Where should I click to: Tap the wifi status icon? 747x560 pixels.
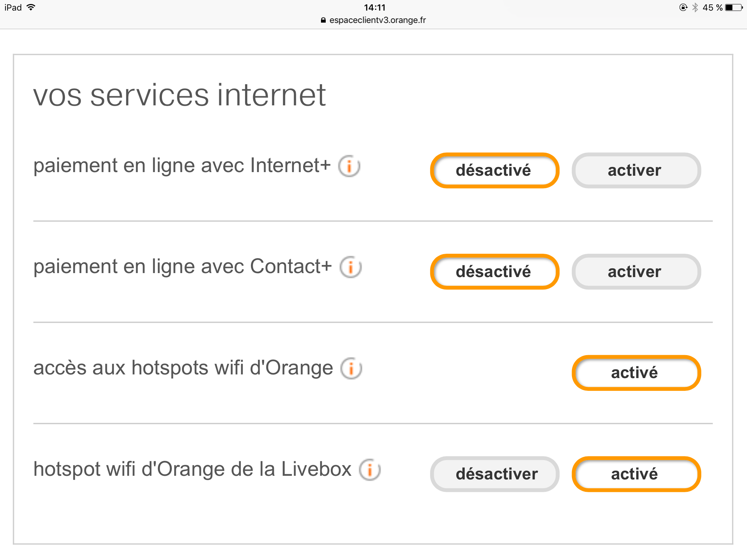(x=31, y=7)
